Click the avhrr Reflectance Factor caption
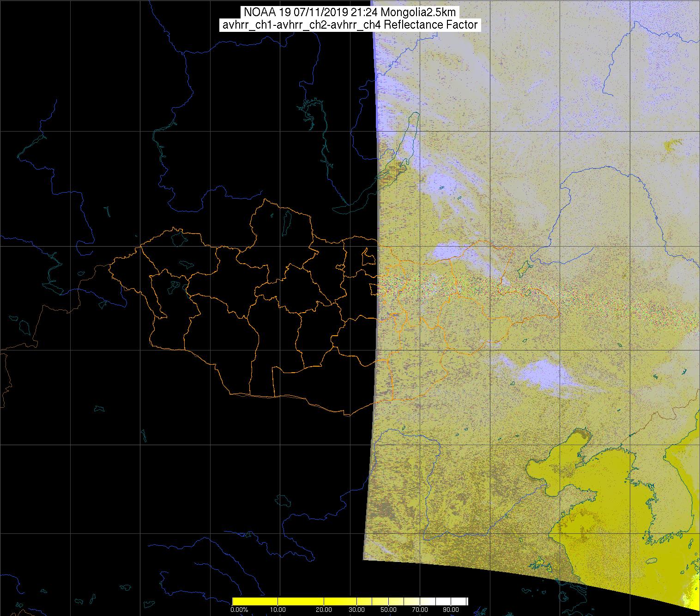The width and height of the screenshot is (700, 616). point(350,25)
